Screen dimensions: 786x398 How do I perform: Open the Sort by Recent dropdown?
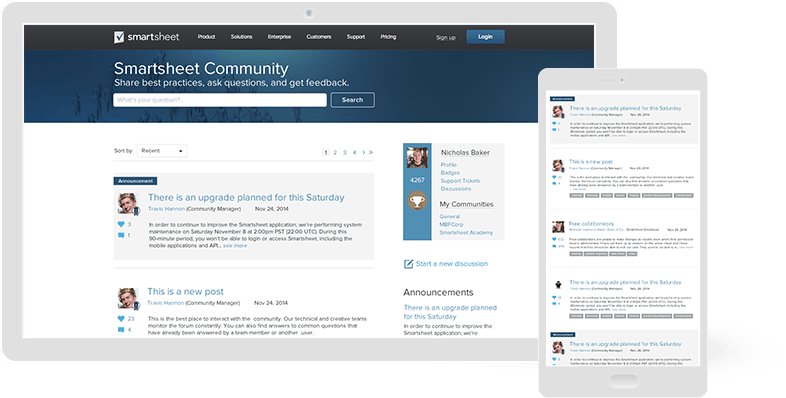[162, 151]
